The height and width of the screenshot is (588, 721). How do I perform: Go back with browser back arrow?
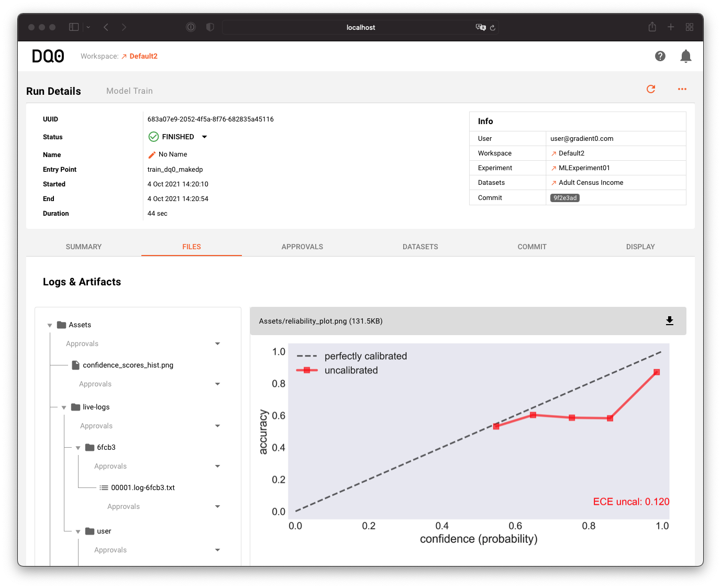pyautogui.click(x=106, y=27)
